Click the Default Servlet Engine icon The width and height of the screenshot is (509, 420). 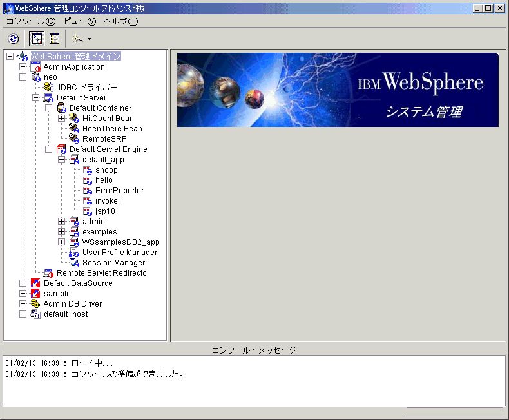(61, 149)
